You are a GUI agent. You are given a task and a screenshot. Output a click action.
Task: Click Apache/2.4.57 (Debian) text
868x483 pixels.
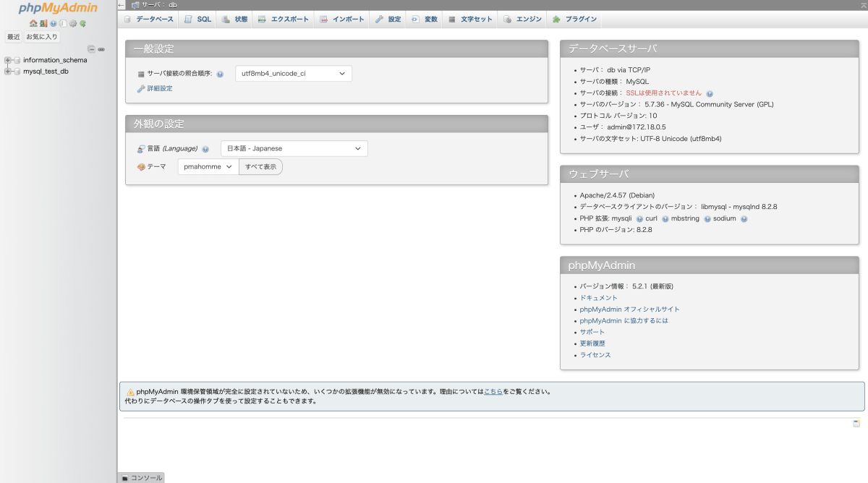pos(617,195)
